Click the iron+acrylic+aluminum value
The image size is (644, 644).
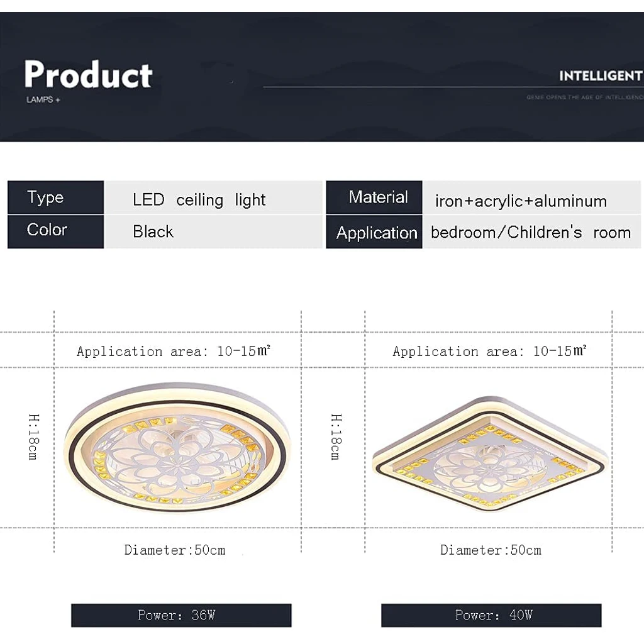coord(521,201)
